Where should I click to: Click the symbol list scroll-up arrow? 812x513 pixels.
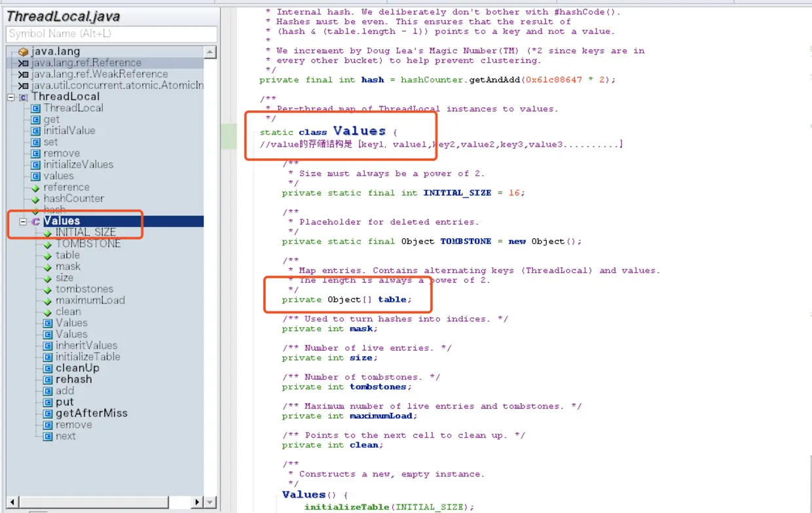[210, 52]
